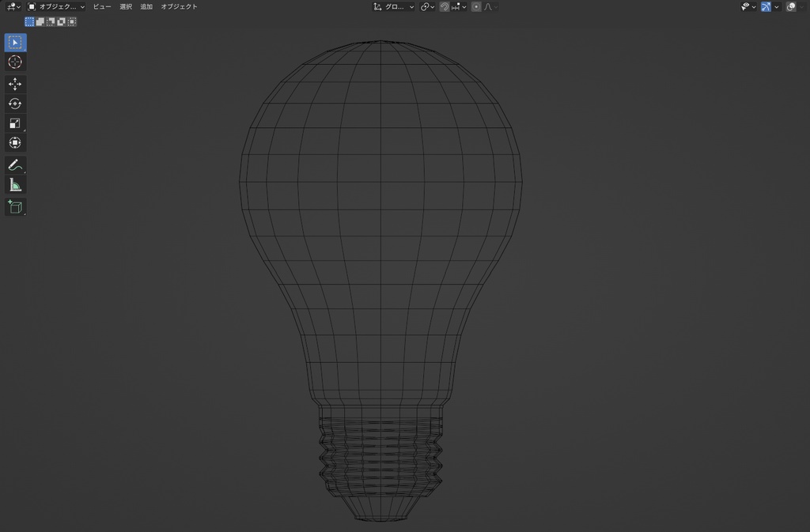
Task: Activate the Scale tool
Action: coord(14,123)
